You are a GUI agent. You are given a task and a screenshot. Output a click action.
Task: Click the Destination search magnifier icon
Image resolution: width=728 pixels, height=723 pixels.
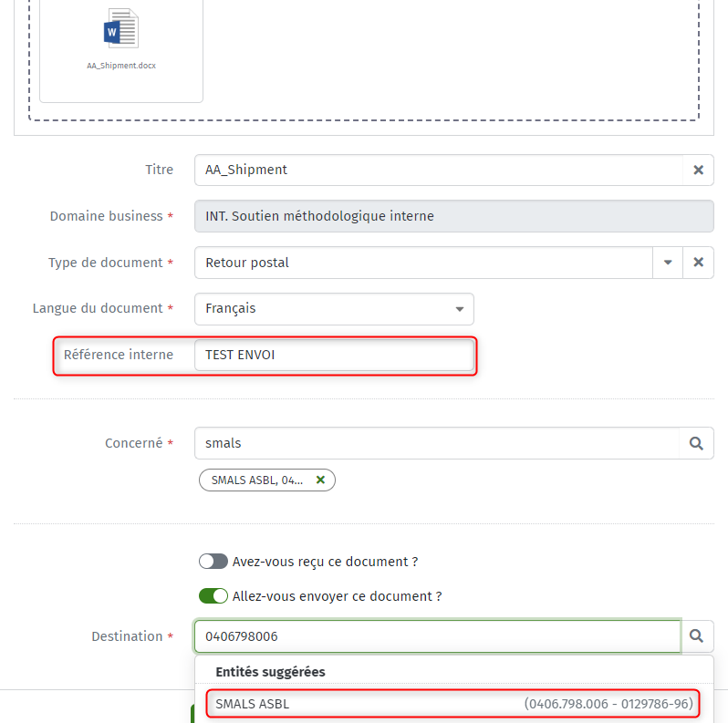click(696, 635)
